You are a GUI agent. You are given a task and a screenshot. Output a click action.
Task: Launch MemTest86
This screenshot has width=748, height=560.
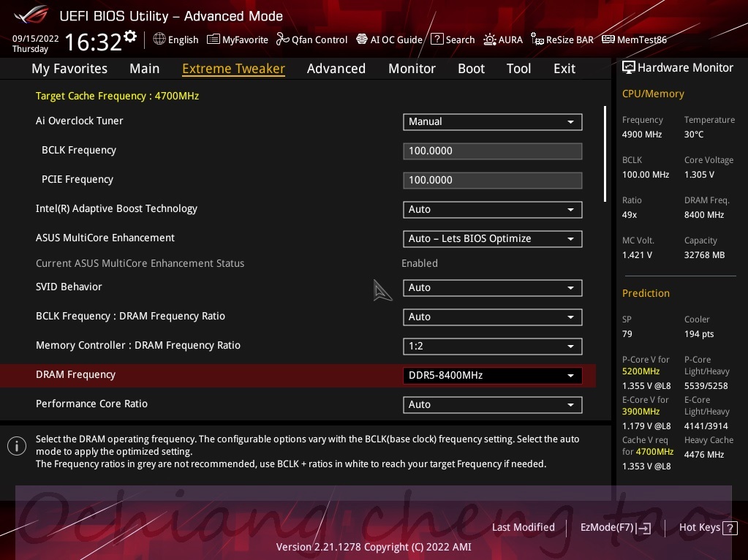coord(635,39)
